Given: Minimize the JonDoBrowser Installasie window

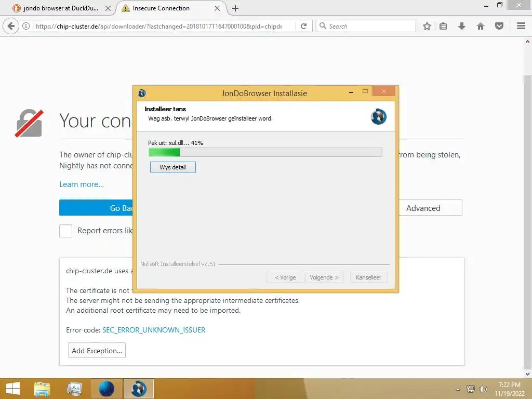Looking at the screenshot, I should click(351, 91).
